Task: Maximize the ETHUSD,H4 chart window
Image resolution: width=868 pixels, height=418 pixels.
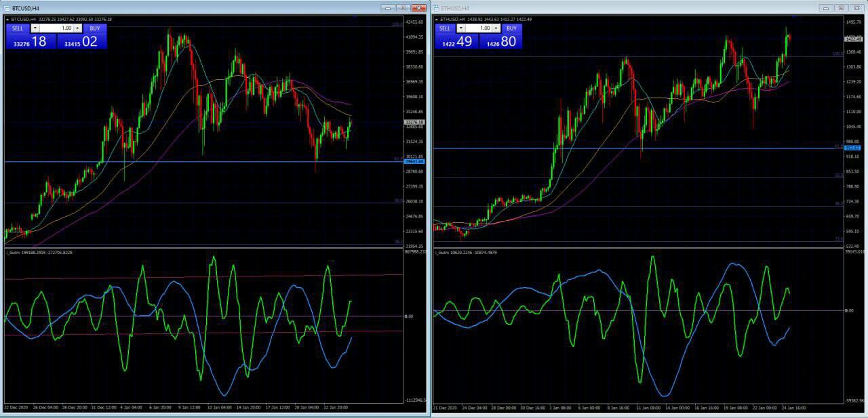Action: click(x=841, y=8)
